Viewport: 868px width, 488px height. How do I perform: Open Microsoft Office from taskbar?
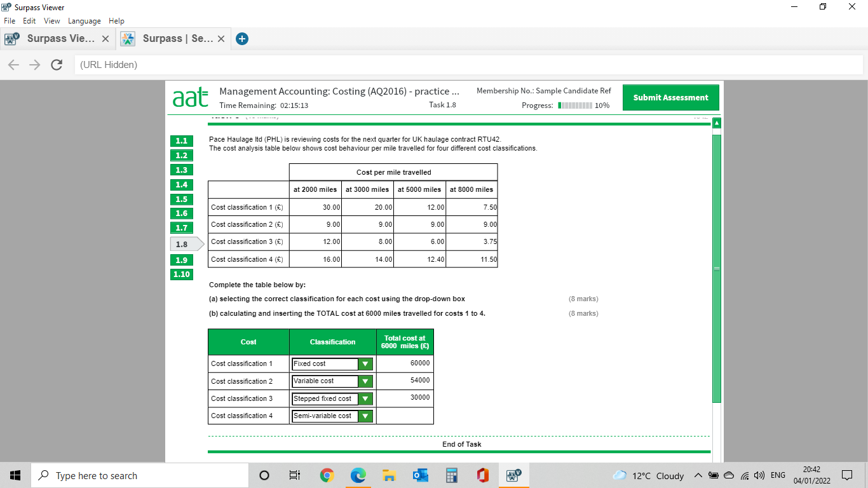pyautogui.click(x=482, y=475)
